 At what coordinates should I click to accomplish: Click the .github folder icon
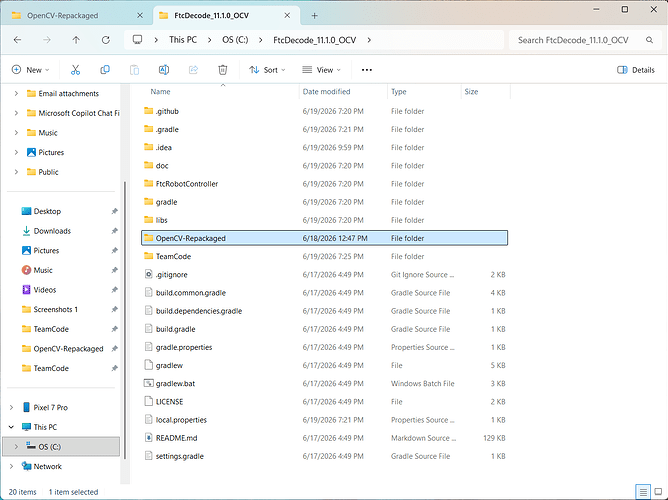[x=148, y=111]
